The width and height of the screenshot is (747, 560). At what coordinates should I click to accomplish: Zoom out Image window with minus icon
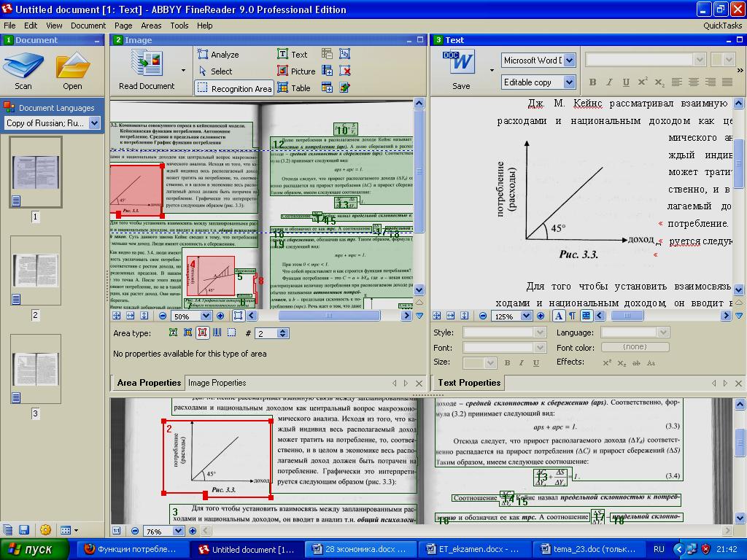pyautogui.click(x=163, y=316)
